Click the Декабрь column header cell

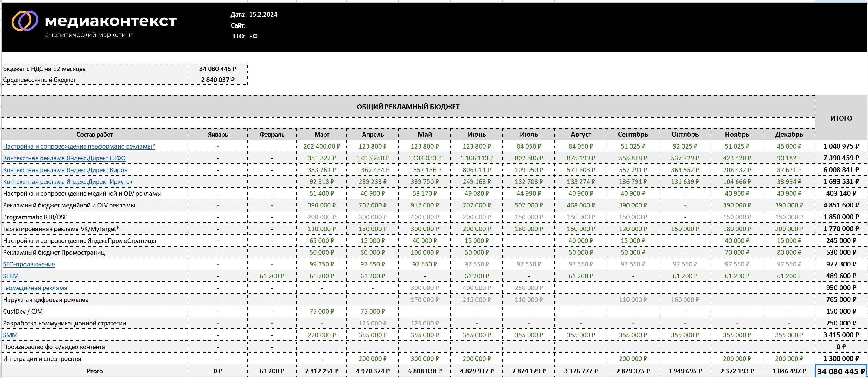click(789, 134)
